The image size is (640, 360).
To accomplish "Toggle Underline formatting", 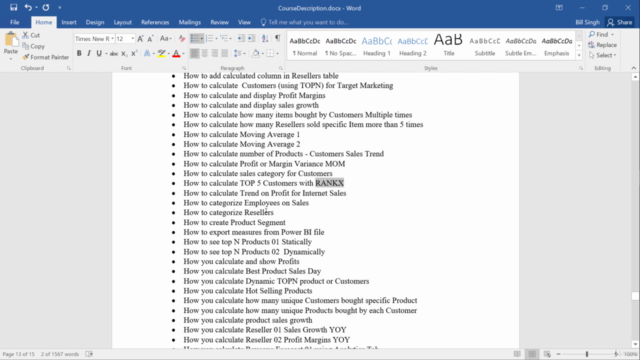I will tap(99, 53).
